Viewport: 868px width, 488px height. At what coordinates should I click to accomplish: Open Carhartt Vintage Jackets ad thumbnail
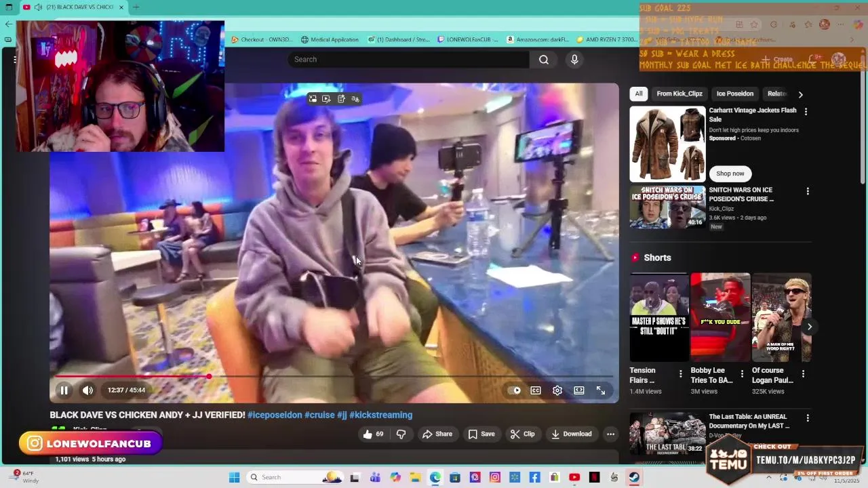[668, 144]
